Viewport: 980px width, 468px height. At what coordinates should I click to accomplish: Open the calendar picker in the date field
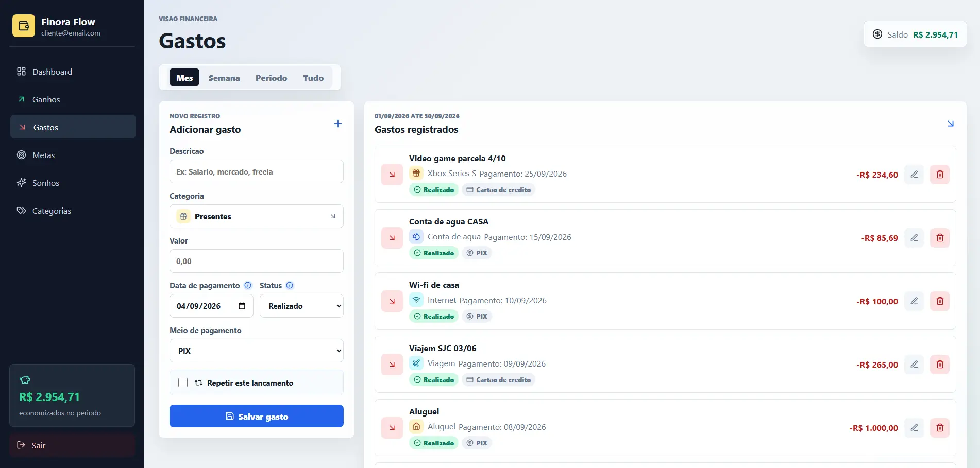[242, 306]
